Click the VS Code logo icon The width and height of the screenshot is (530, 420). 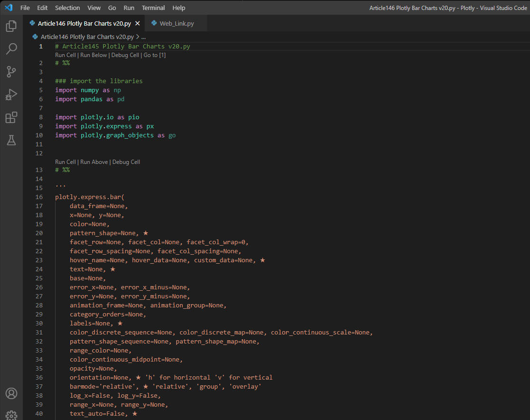9,8
